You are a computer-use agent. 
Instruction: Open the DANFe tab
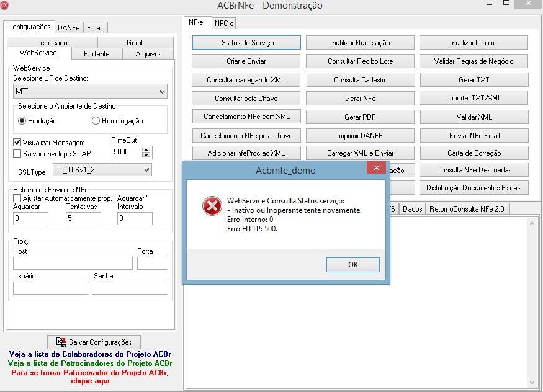(x=68, y=28)
